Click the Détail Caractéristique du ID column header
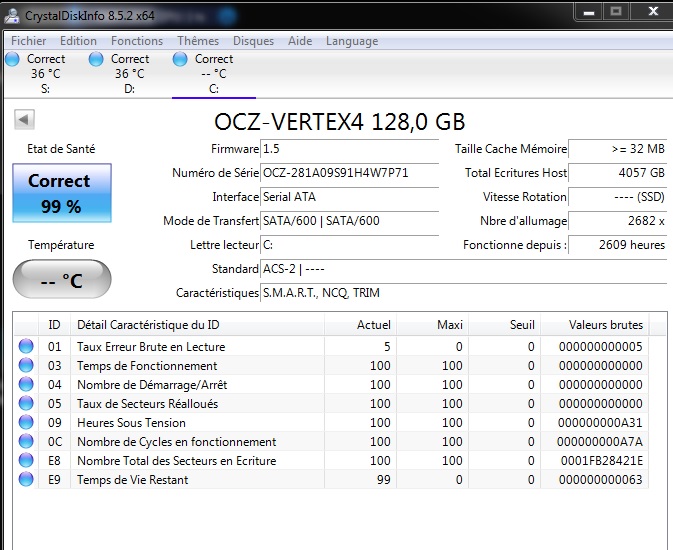 (x=197, y=325)
